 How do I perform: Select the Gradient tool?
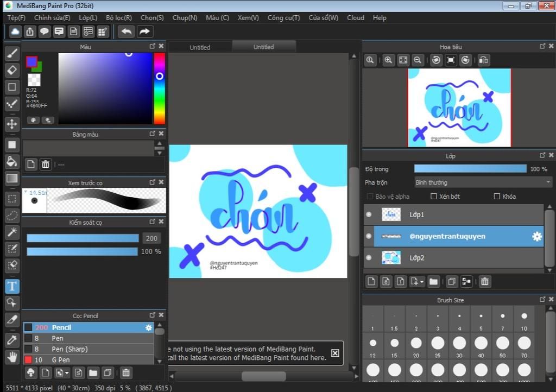(x=12, y=178)
